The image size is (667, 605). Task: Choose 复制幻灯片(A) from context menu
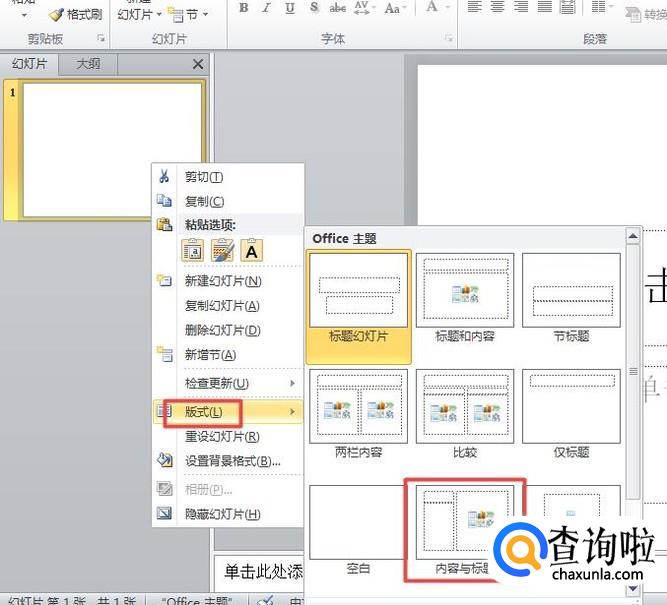(x=228, y=305)
